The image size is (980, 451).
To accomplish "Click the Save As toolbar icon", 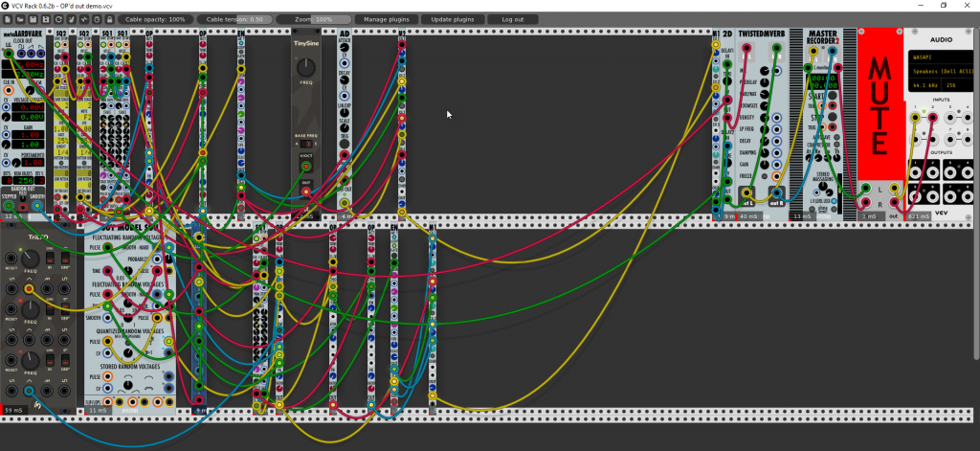I will coord(46,19).
